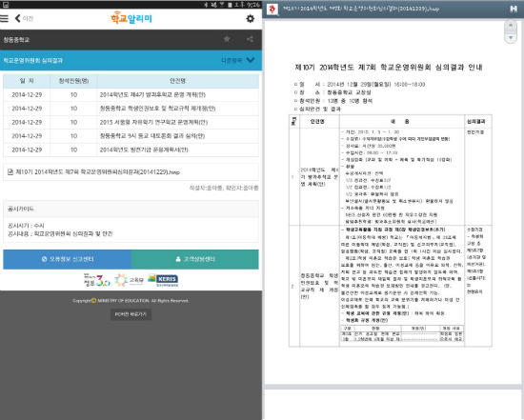524x420 pixels.
Task: Select the row '창동중학교 학생인권보호 및 학교규칙 제개정(안)'
Action: coord(131,109)
